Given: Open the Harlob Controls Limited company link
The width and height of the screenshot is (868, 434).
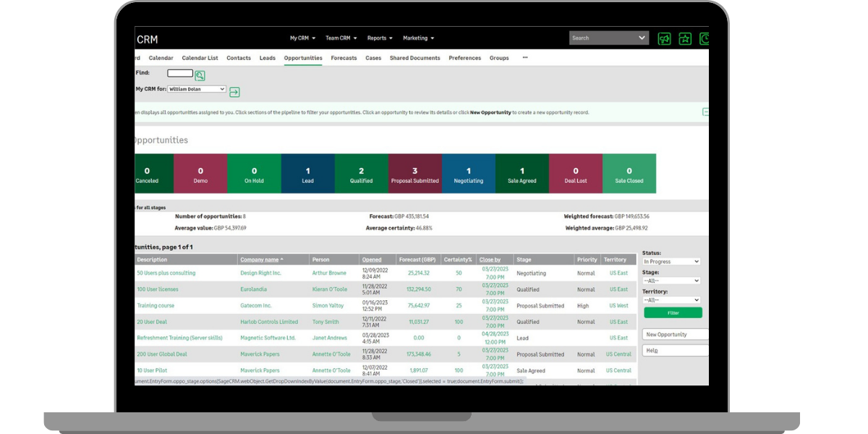Looking at the screenshot, I should [x=269, y=322].
